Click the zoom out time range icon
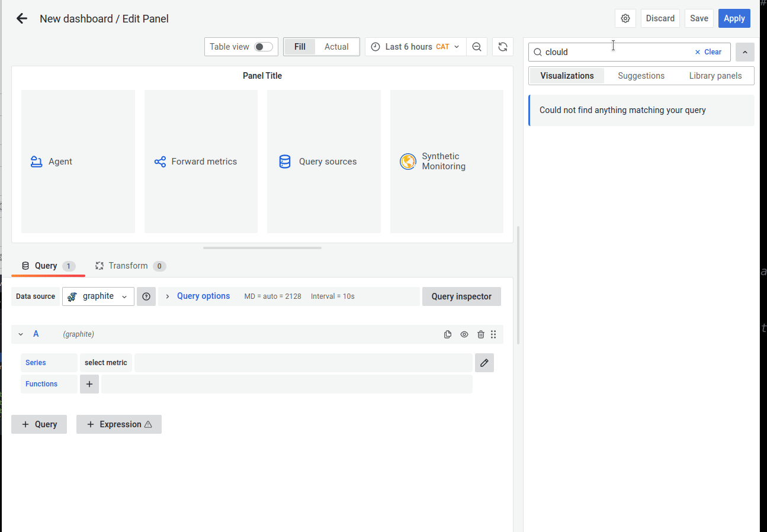The height and width of the screenshot is (532, 767). click(477, 46)
